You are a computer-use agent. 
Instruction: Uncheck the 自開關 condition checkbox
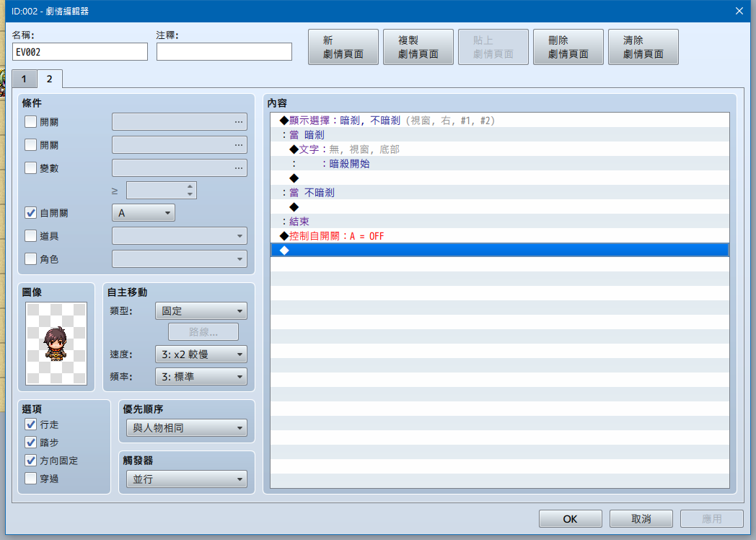tap(30, 213)
